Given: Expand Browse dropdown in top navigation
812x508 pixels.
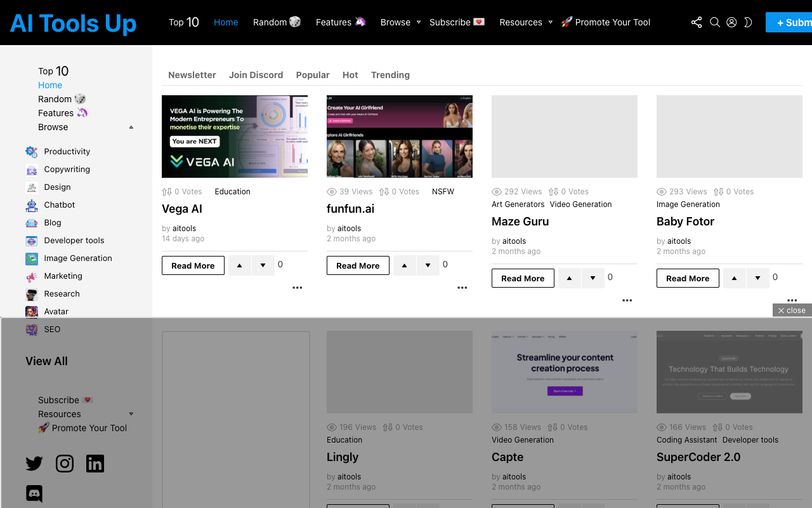Looking at the screenshot, I should [x=419, y=22].
